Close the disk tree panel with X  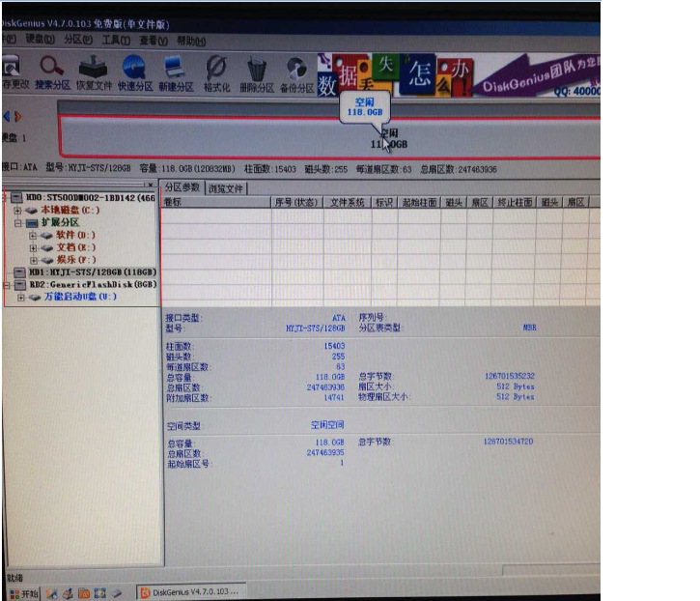151,185
